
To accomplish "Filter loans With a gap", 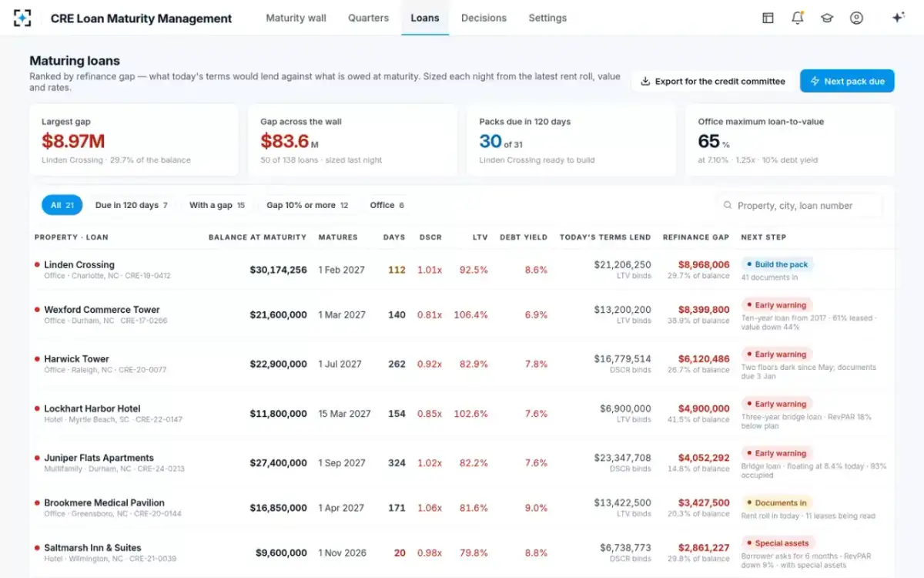I will (216, 205).
